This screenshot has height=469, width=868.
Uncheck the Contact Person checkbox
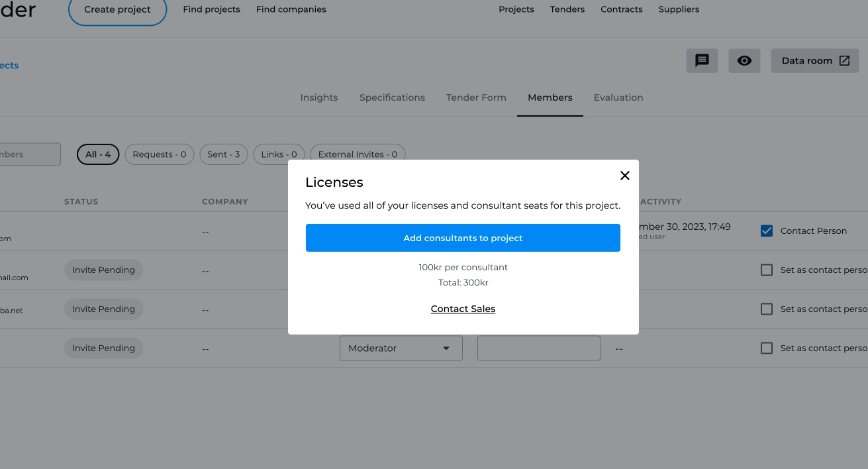(x=767, y=231)
